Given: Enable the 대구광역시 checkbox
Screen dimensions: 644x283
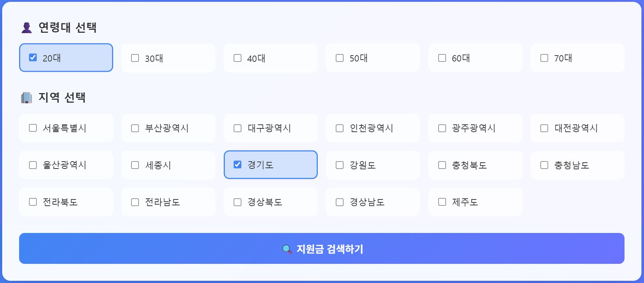Looking at the screenshot, I should (237, 128).
